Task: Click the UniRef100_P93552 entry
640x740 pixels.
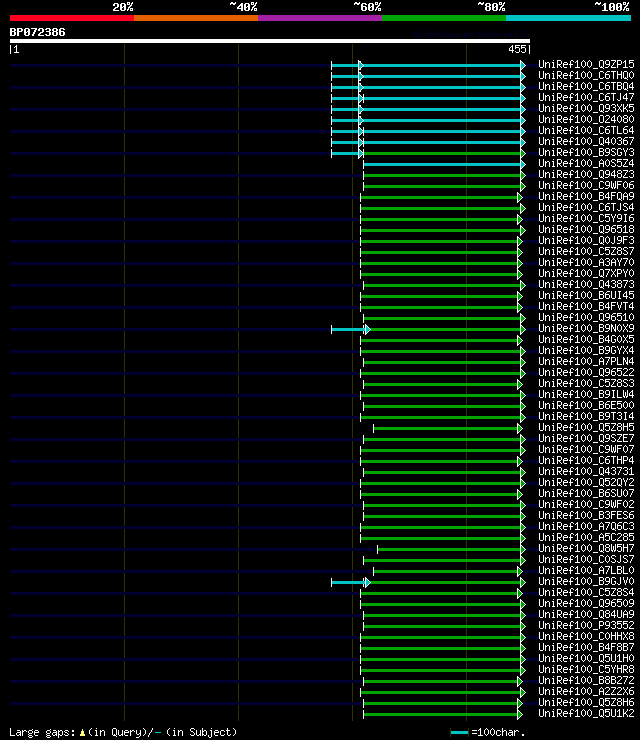Action: (x=586, y=625)
